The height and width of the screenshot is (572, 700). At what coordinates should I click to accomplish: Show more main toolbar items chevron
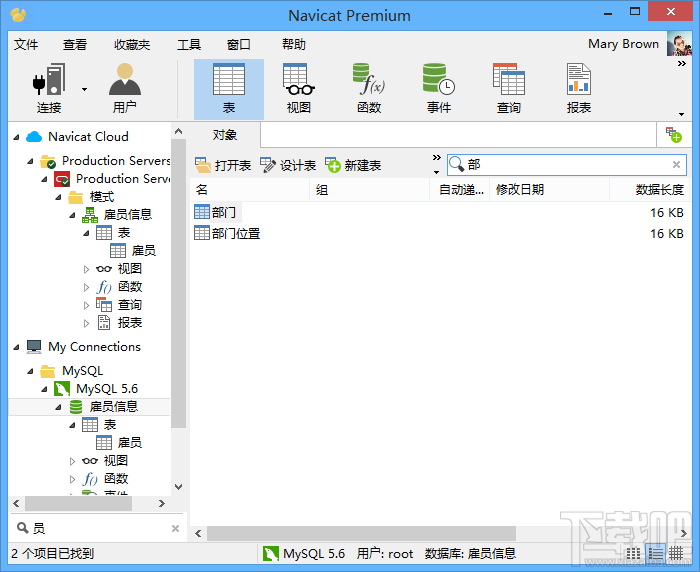pyautogui.click(x=682, y=63)
